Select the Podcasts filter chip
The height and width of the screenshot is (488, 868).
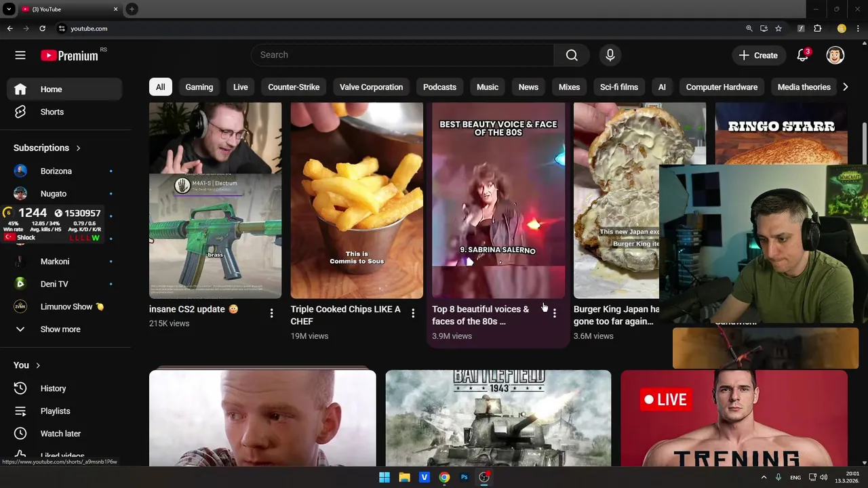(x=439, y=87)
